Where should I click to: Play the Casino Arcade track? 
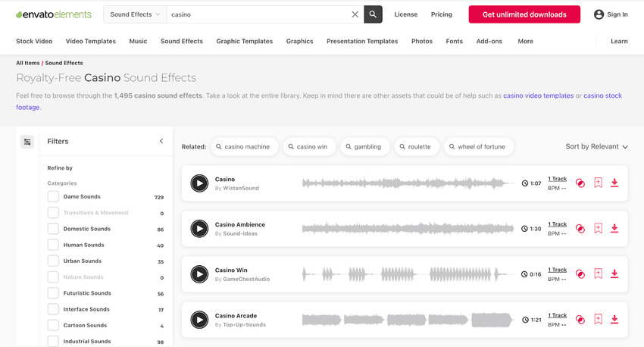point(199,320)
